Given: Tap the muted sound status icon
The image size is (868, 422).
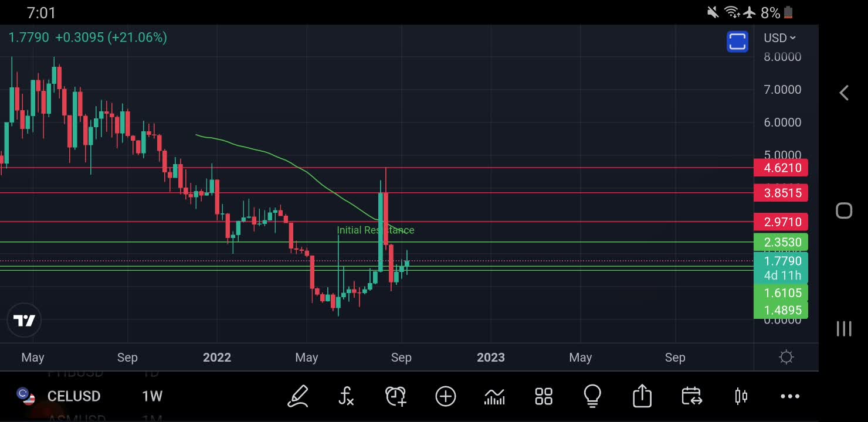Looking at the screenshot, I should tap(713, 12).
